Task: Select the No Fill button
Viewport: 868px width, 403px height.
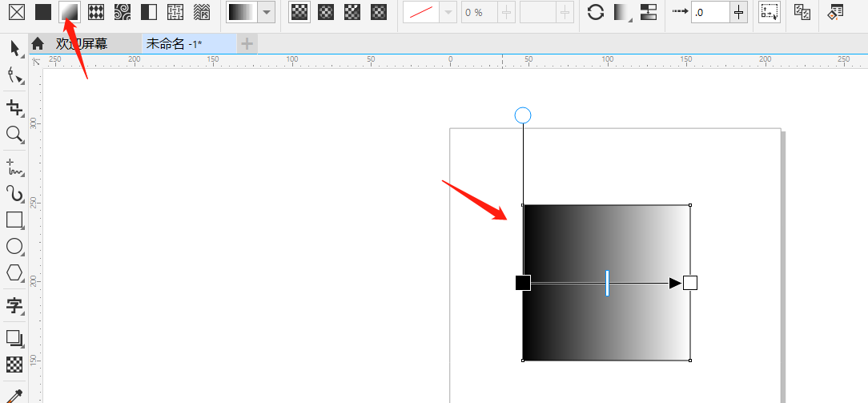Action: pos(17,12)
